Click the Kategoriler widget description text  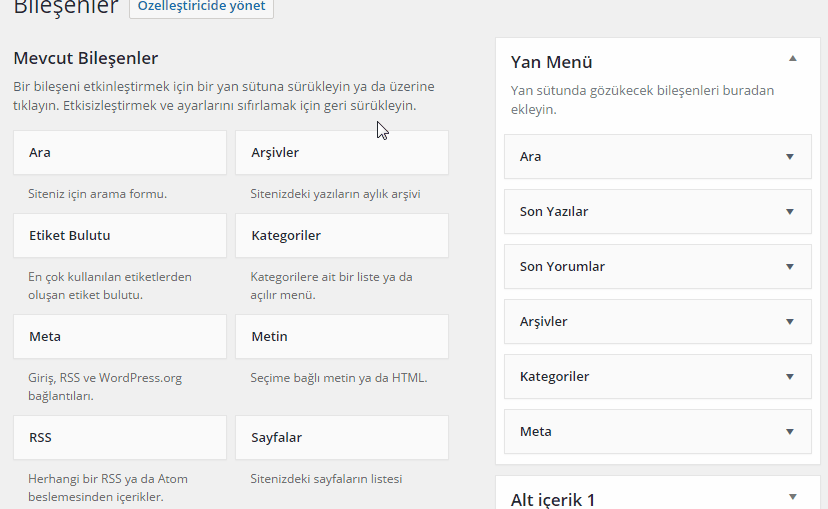(x=332, y=286)
